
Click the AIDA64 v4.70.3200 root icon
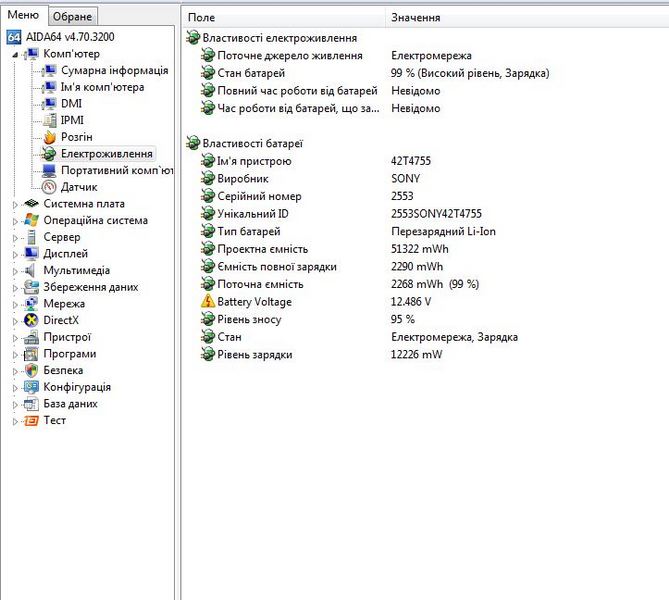14,37
